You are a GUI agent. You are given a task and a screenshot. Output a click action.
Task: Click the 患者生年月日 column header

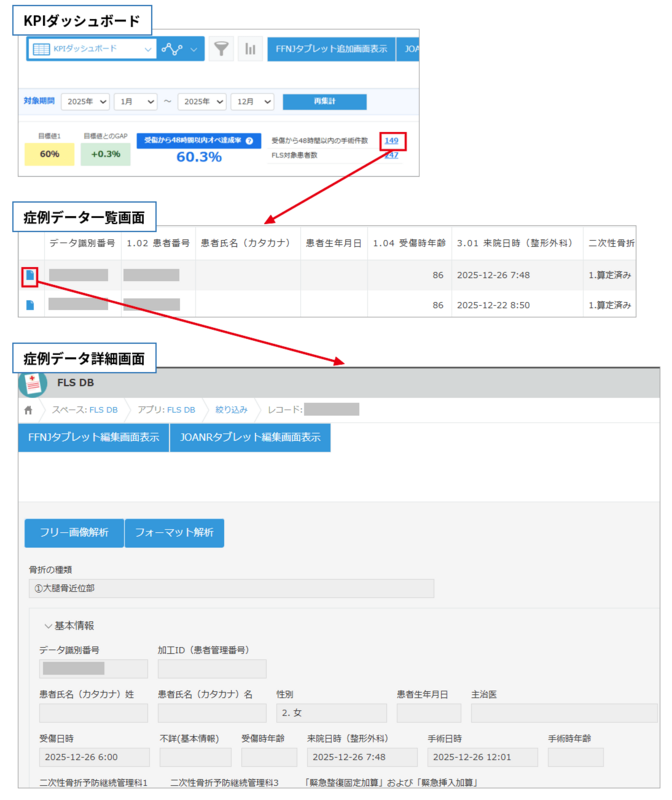click(x=334, y=243)
